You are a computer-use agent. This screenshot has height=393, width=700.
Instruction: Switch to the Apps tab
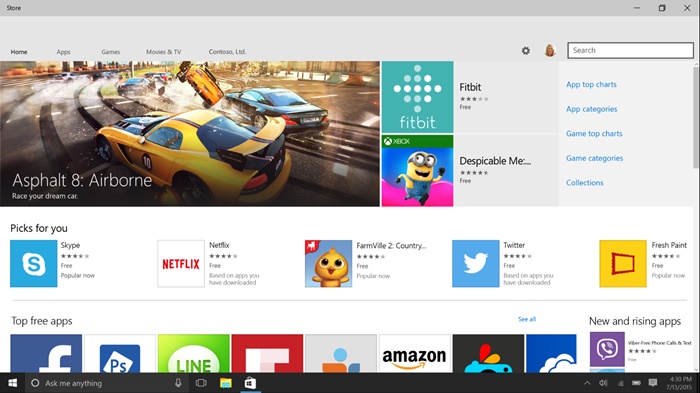pos(63,52)
